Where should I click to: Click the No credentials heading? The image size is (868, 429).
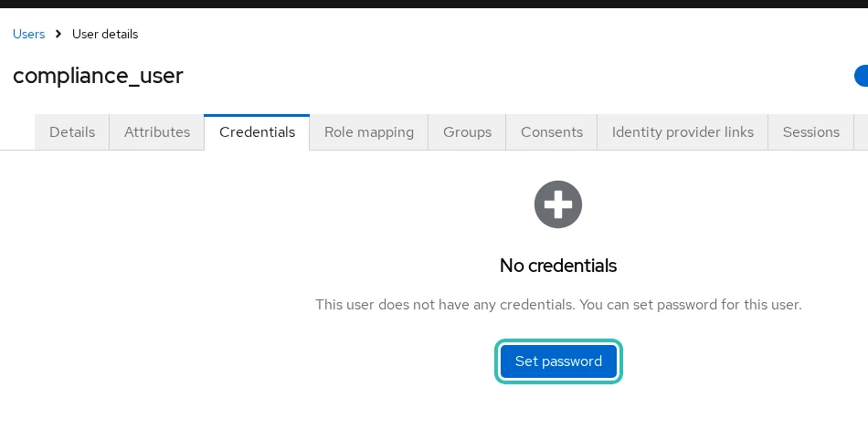point(558,266)
